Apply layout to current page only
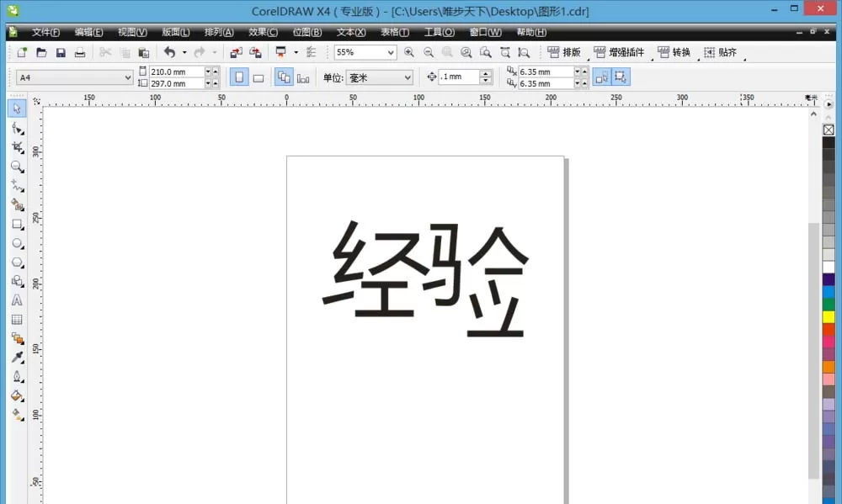842x504 pixels. tap(303, 77)
